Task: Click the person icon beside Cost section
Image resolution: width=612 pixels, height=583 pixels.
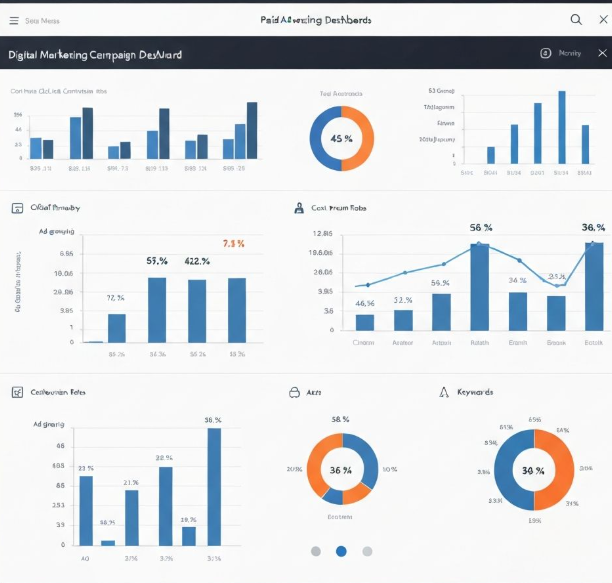Action: (x=298, y=208)
